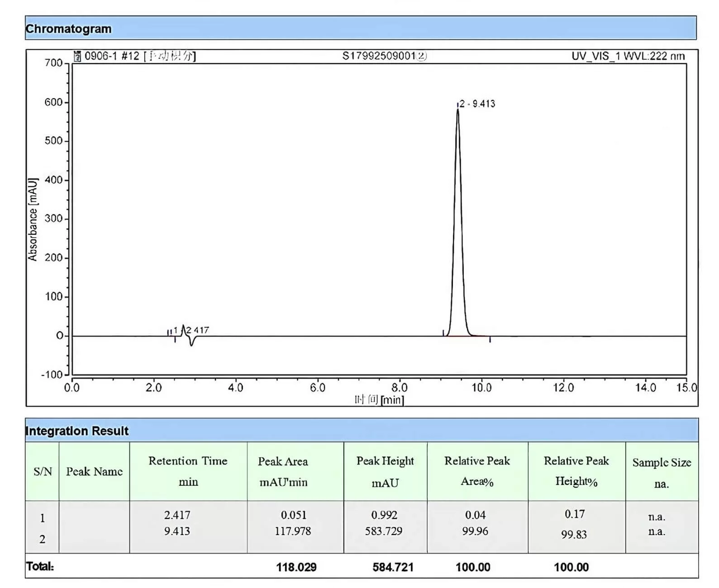The height and width of the screenshot is (588, 719).
Task: Click the Relative Peak Height% column header
Action: click(x=576, y=471)
